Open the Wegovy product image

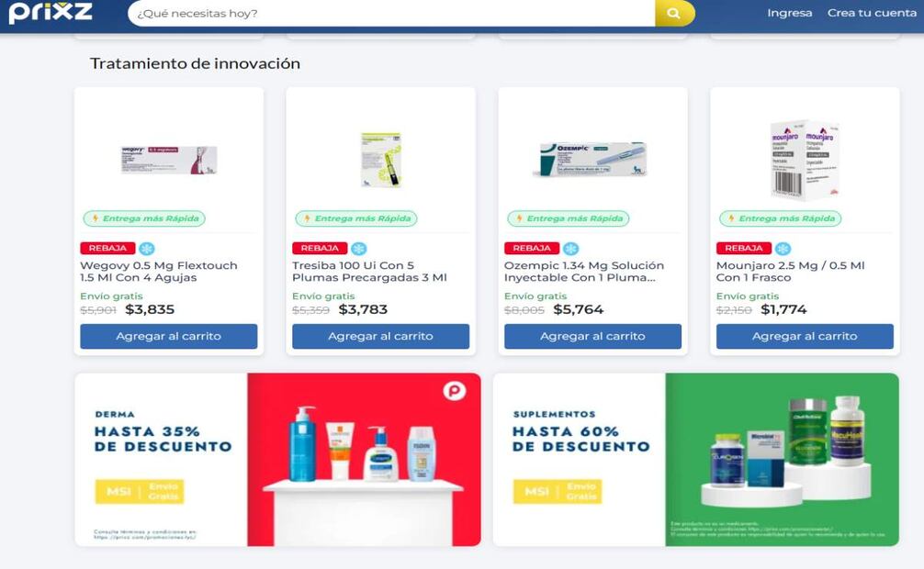tap(169, 160)
